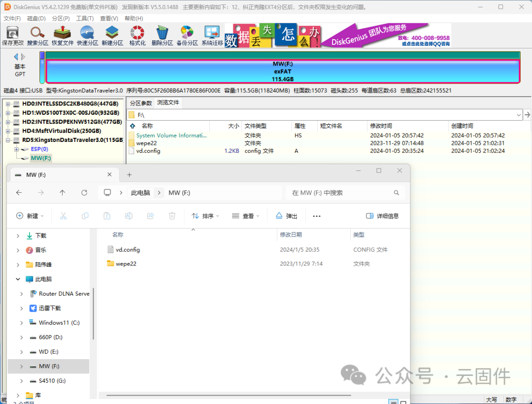Viewport: 532px width, 404px height.
Task: Expand HD1:WDS100T3X0C disk node
Action: click(8, 113)
